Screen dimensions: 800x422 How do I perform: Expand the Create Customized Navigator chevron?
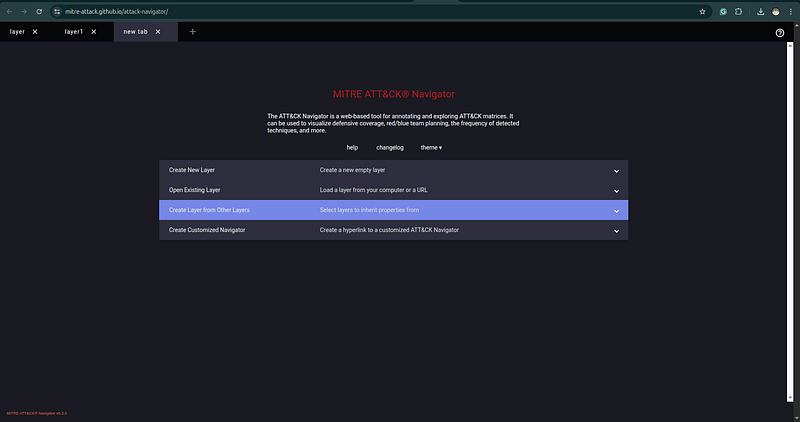pyautogui.click(x=616, y=231)
